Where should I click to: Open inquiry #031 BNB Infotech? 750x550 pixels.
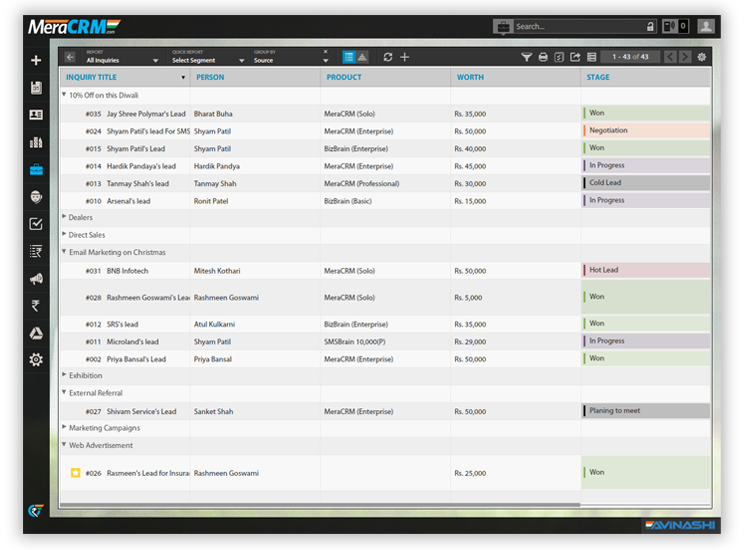pyautogui.click(x=127, y=271)
